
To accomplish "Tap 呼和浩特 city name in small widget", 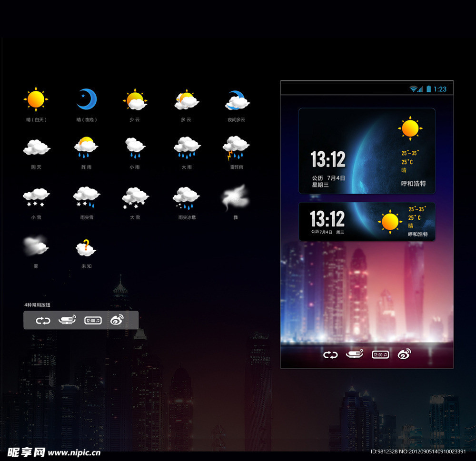I will click(x=418, y=234).
